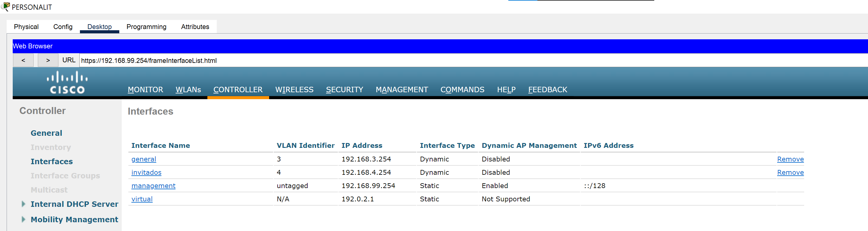Click the ::/128 IPv6 address cell

(x=594, y=186)
